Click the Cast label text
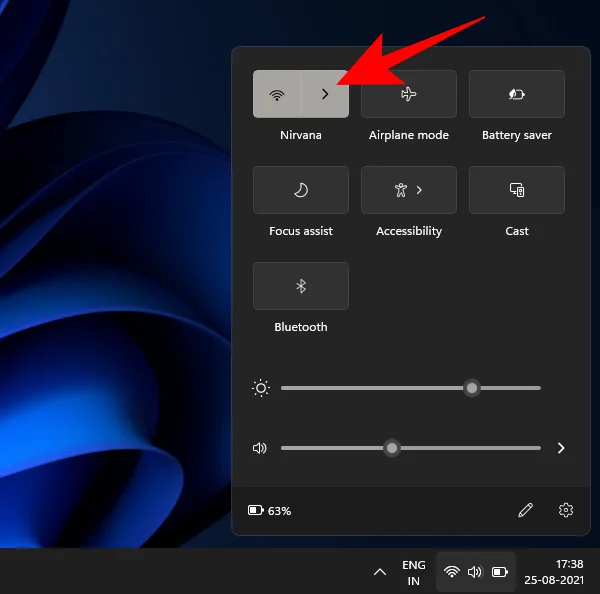The image size is (600, 594). pyautogui.click(x=517, y=231)
